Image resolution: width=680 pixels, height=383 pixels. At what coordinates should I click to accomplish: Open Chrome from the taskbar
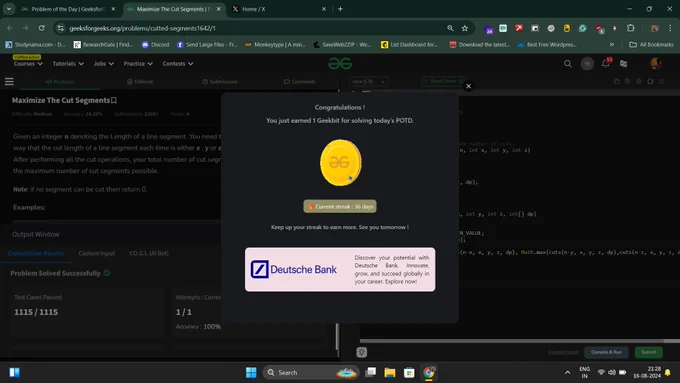(x=428, y=373)
